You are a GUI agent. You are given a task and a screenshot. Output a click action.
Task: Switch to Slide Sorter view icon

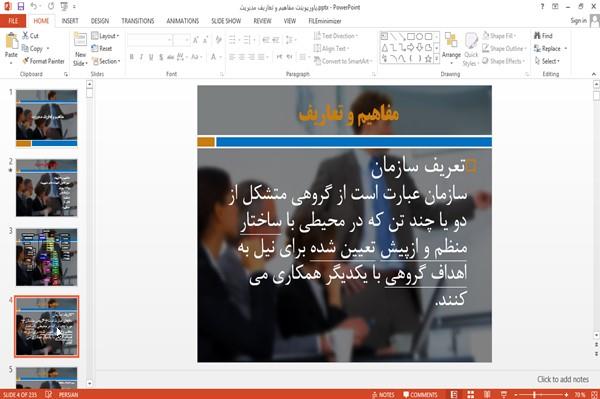[x=471, y=394]
